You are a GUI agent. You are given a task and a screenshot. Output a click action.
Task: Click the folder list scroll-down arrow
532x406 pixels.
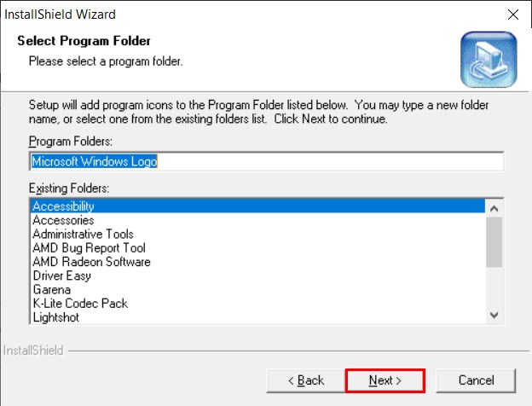click(x=494, y=315)
